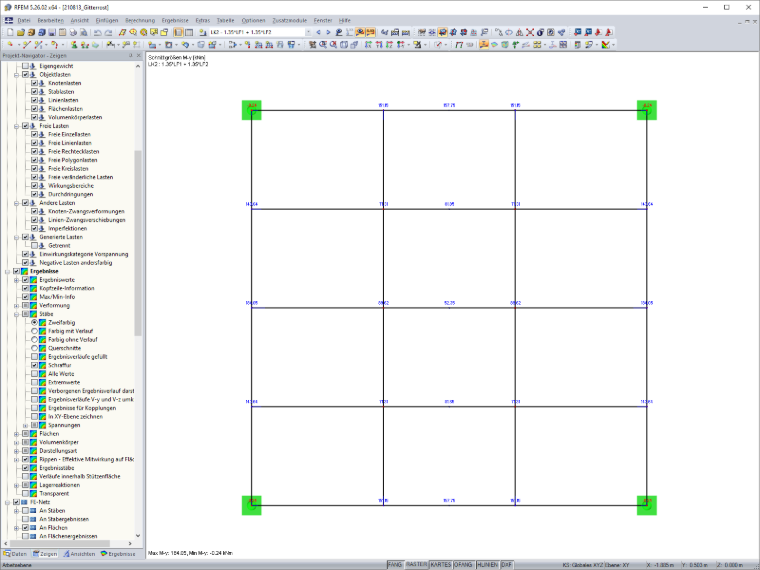760x570 pixels.
Task: Select the Querschnitte radio button
Action: (34, 348)
